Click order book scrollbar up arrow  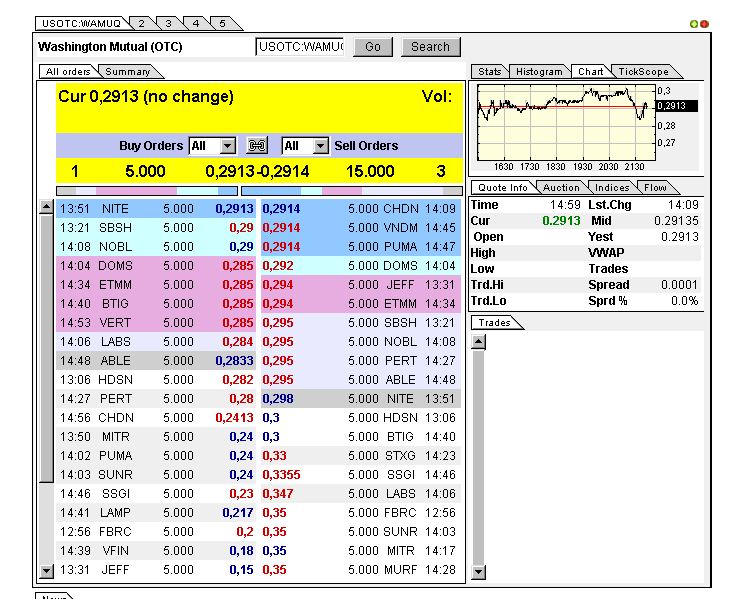click(46, 208)
